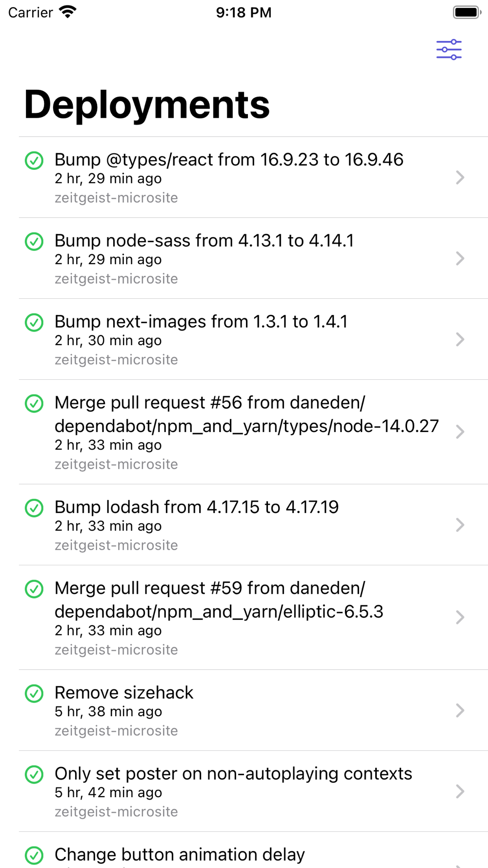Image resolution: width=488 pixels, height=868 pixels.
Task: Open chevron for lodash deployment row
Action: [460, 525]
